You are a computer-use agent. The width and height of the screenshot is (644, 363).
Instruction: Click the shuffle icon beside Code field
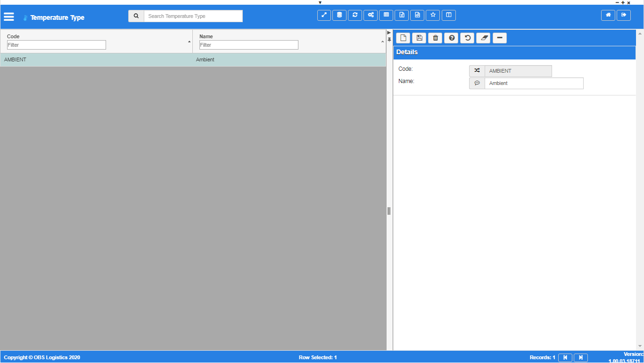[x=477, y=71]
